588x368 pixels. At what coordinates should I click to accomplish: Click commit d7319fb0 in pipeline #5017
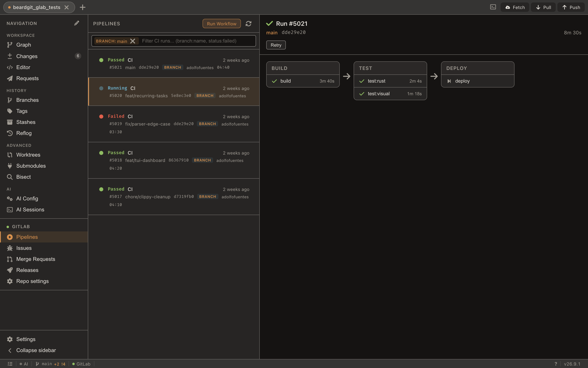coord(184,196)
